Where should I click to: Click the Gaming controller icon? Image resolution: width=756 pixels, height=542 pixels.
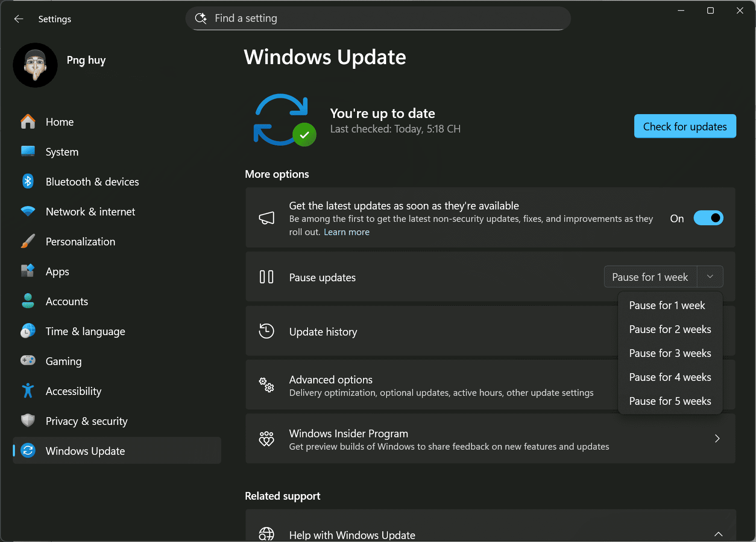point(28,360)
